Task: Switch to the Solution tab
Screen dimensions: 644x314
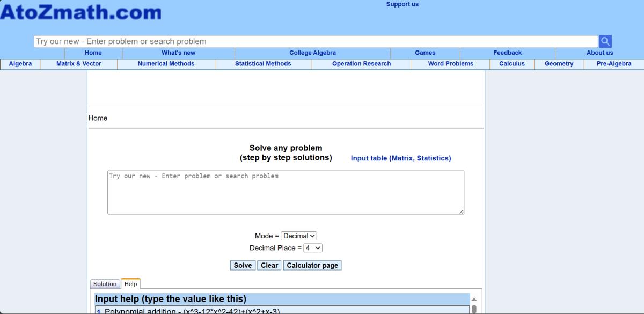Action: (105, 283)
